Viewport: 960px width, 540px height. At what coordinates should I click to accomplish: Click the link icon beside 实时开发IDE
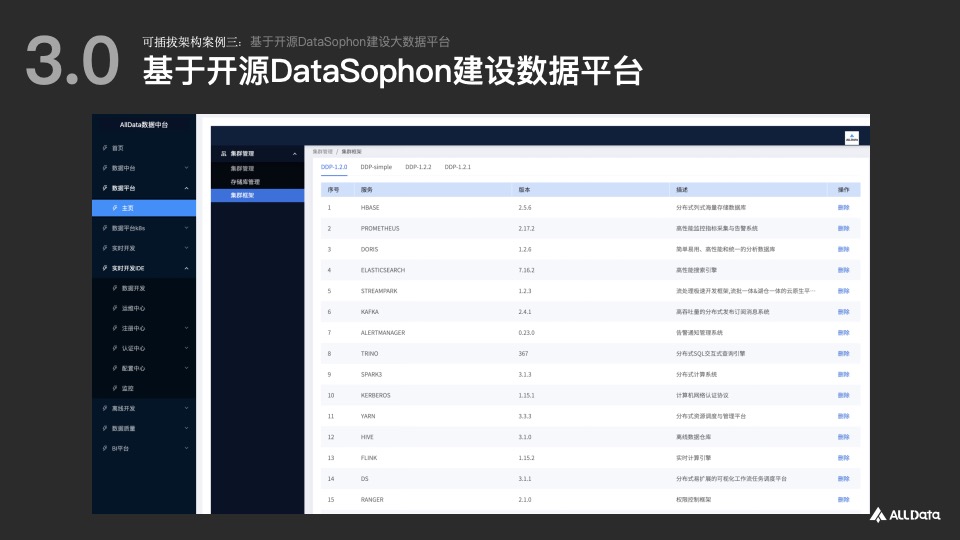[x=105, y=268]
